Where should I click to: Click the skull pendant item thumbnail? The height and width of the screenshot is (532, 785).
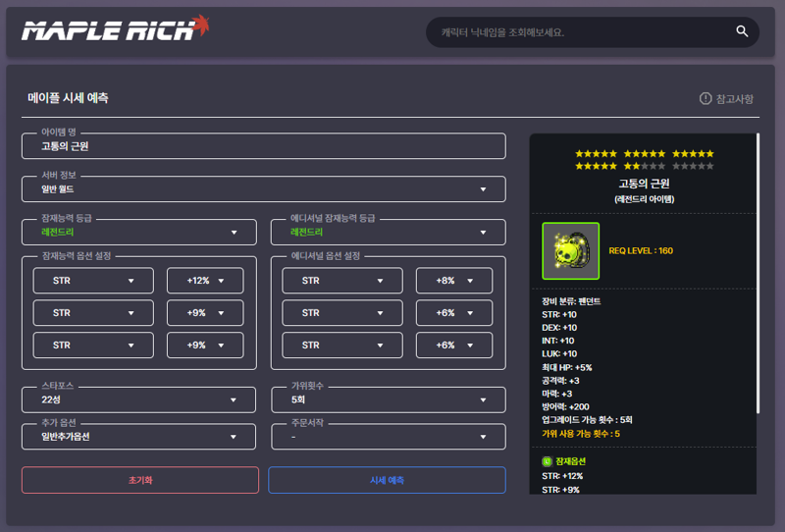coord(571,251)
